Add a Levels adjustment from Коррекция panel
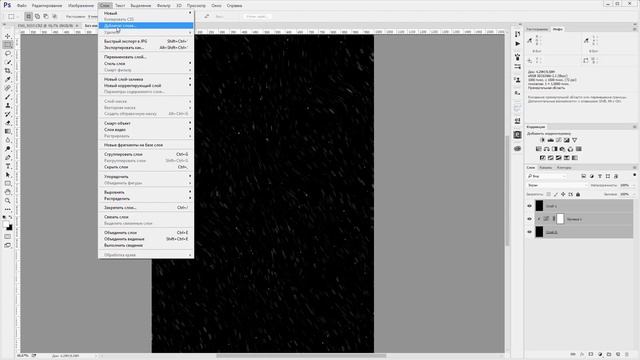The image size is (640, 360). tap(551, 140)
